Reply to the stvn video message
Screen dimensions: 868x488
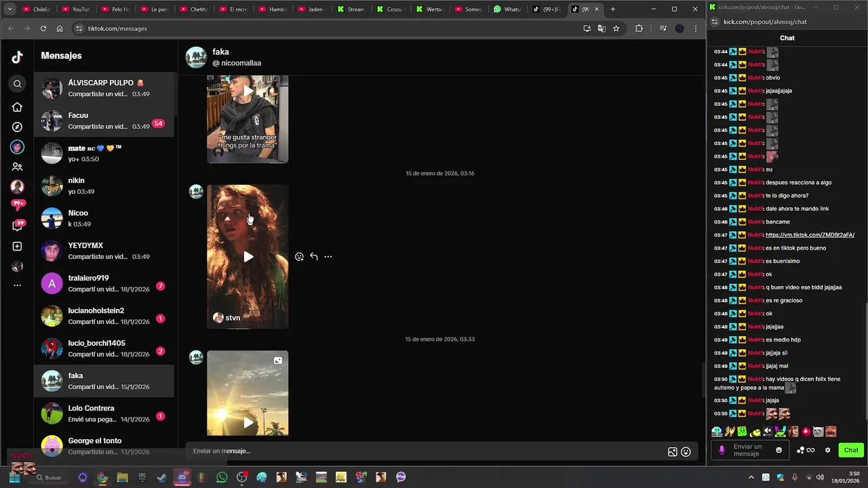pos(313,257)
